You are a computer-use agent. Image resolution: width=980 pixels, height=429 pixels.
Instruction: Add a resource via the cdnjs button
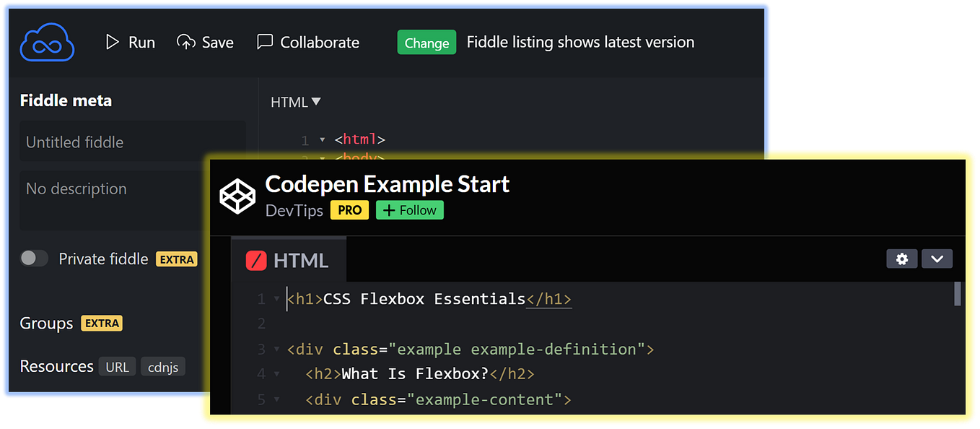(162, 366)
